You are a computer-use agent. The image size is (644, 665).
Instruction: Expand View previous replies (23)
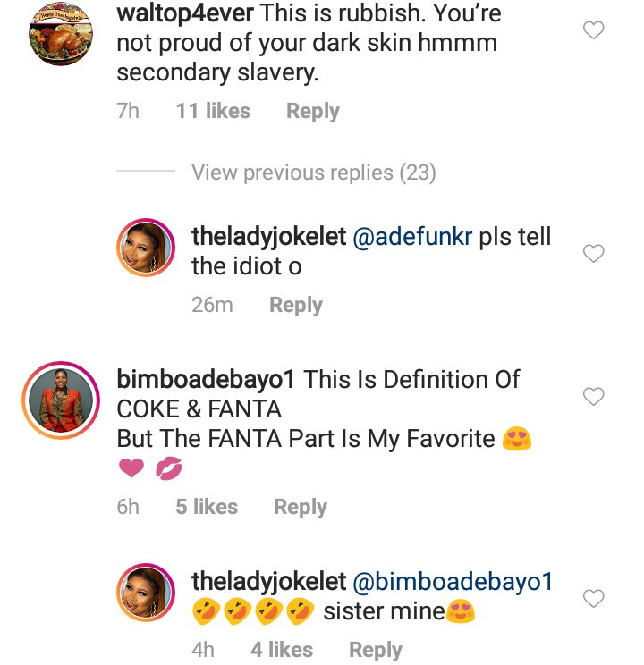[x=313, y=173]
